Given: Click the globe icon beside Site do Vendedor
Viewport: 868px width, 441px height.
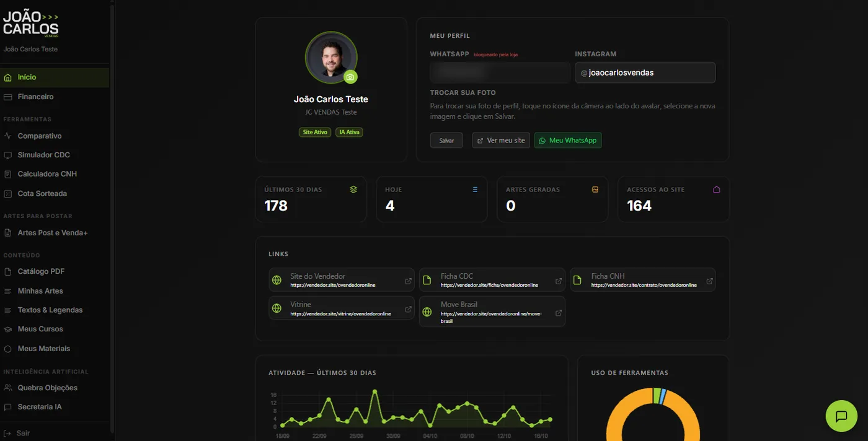Looking at the screenshot, I should coord(277,281).
